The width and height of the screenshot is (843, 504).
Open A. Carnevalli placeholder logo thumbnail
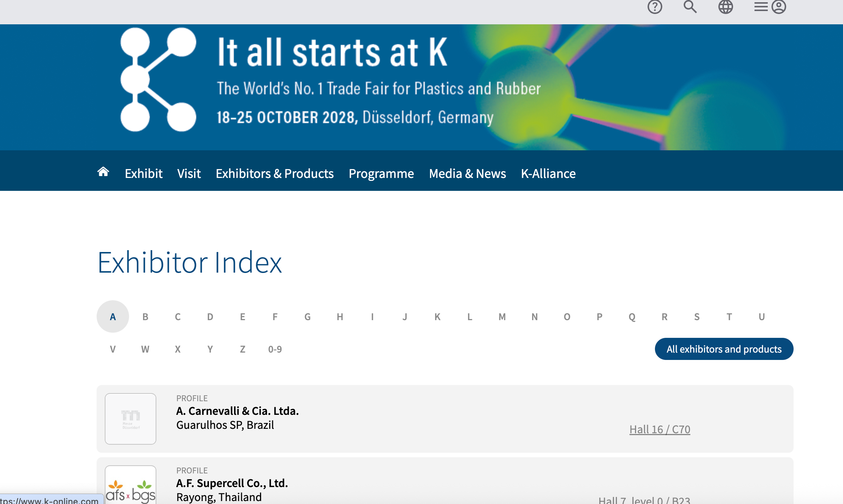[x=131, y=419]
